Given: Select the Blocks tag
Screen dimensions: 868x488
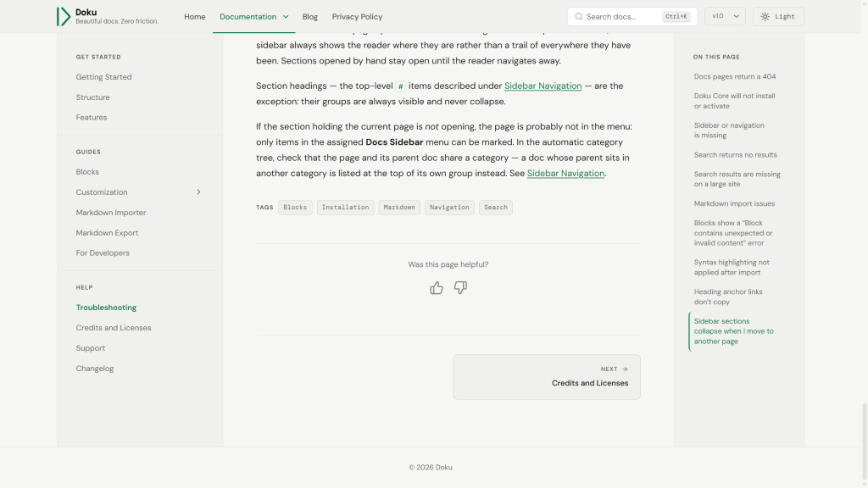Looking at the screenshot, I should click(x=295, y=208).
